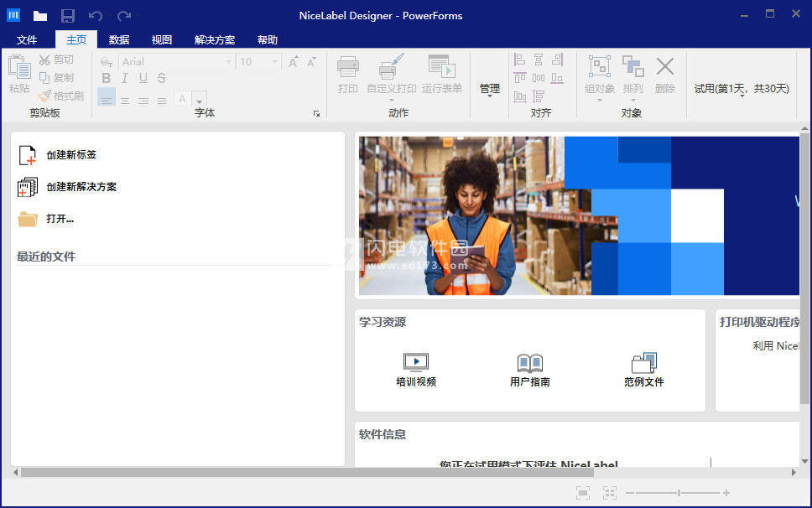Click the Cut (剪切) scissors icon

click(x=45, y=60)
